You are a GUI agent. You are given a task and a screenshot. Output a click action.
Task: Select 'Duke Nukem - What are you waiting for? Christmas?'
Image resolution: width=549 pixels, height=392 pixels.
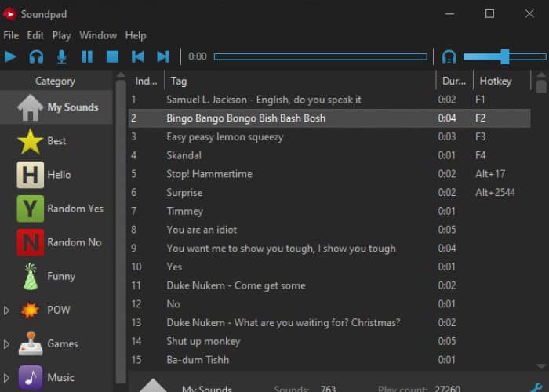329,322
